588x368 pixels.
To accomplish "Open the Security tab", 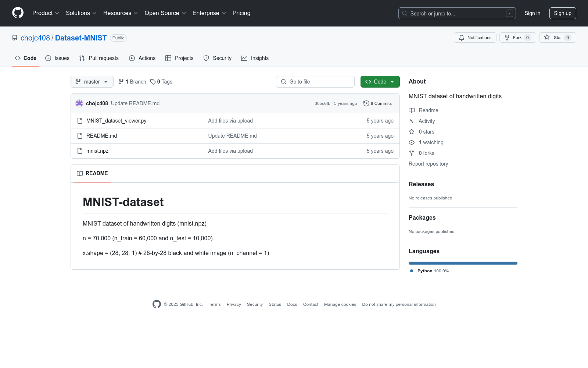I will 218,58.
